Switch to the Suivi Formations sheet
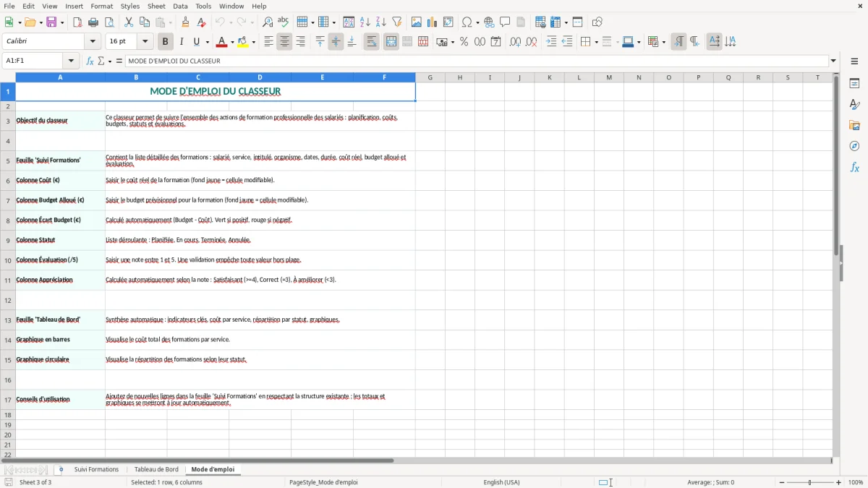 pos(96,469)
